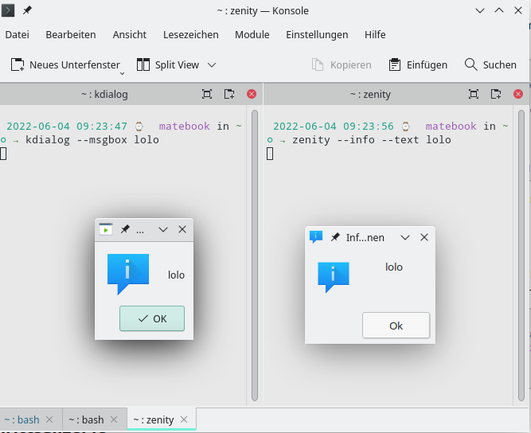Viewport: 531px width, 433px height.
Task: Click the Neues Unterfenster new tab icon
Action: [18, 64]
